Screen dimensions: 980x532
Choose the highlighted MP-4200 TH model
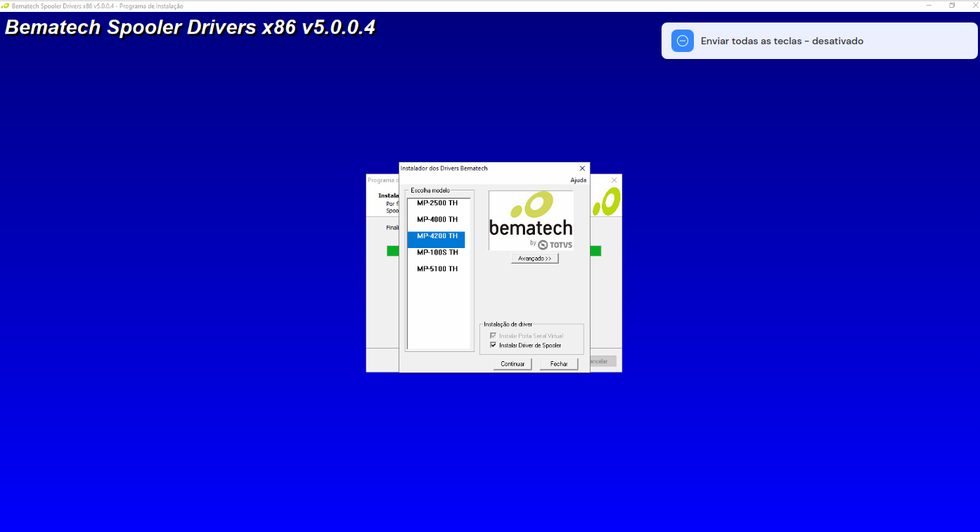[437, 236]
